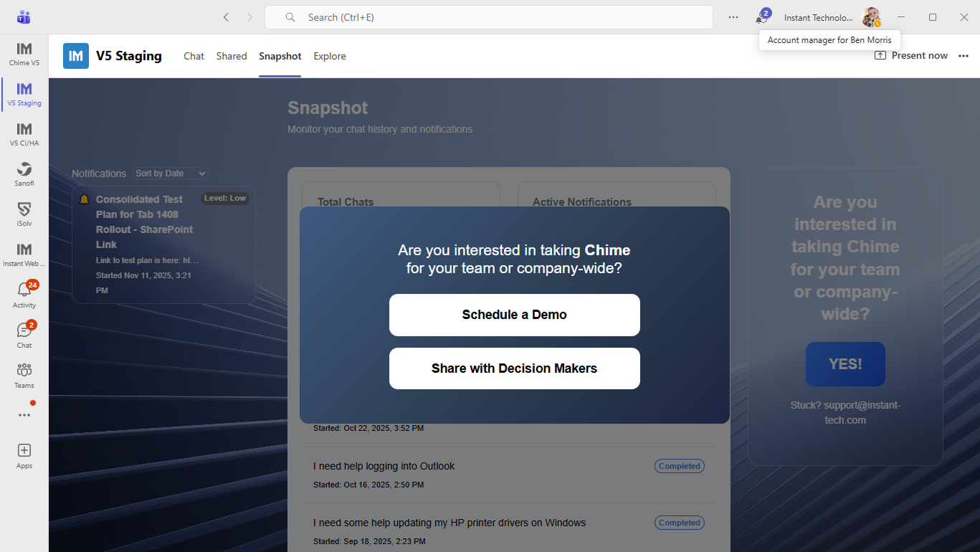Screen dimensions: 980x552
Task: Expand more options next to Present now
Action: click(x=964, y=56)
